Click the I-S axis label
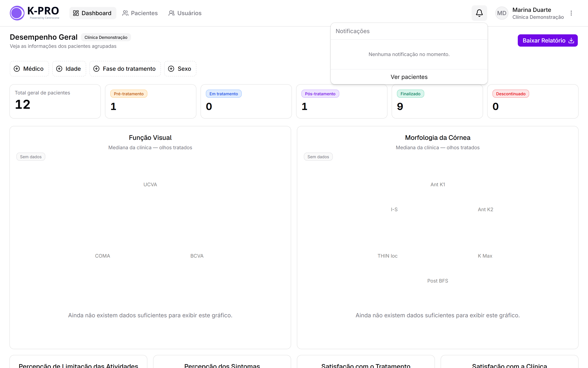 click(394, 209)
